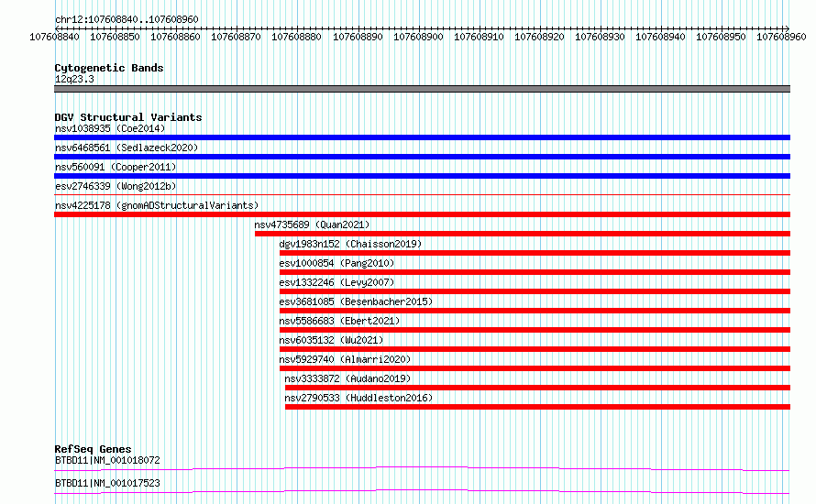816x504 pixels.
Task: Click the blue bar below nsv6468561
Action: [422, 157]
